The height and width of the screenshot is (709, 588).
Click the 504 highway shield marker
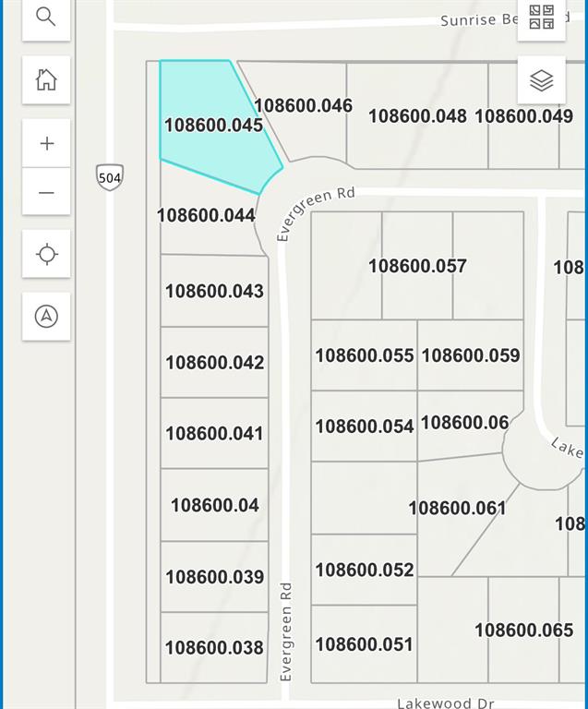[110, 176]
